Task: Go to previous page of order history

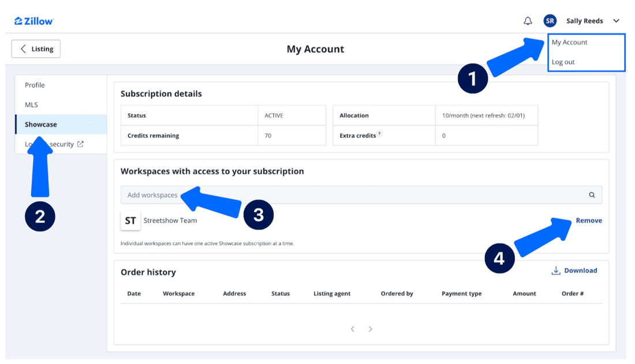Action: coord(352,329)
